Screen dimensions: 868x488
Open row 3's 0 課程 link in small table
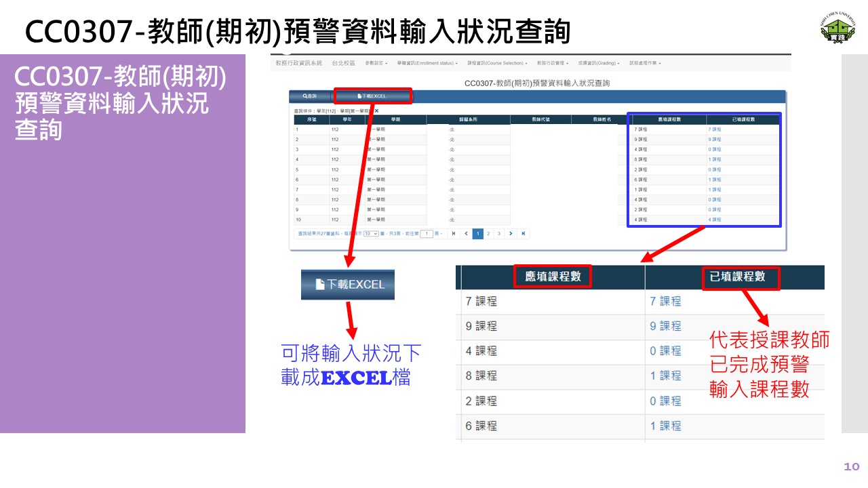point(715,149)
